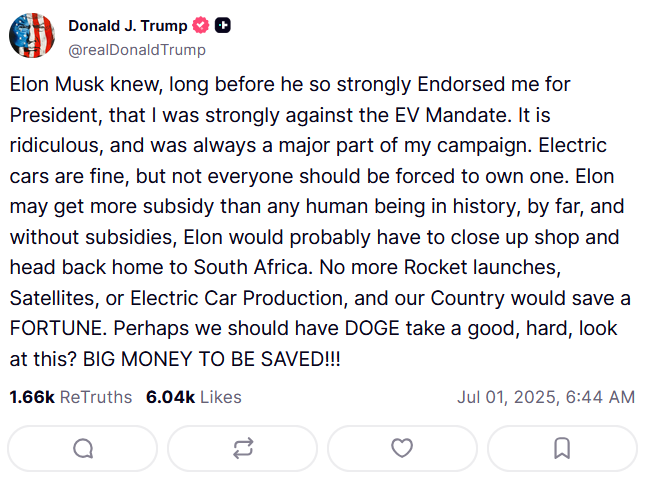The image size is (647, 477).
Task: Like the post with the heart icon
Action: coord(402,449)
